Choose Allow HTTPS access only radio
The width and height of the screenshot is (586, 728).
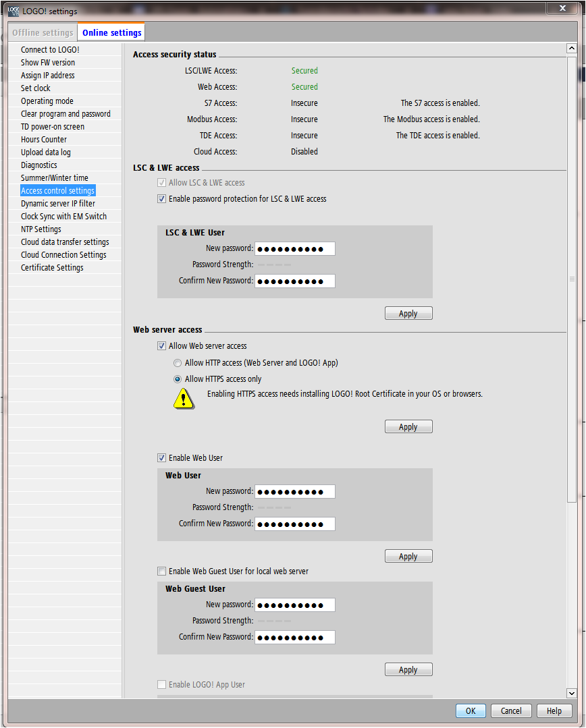point(178,379)
